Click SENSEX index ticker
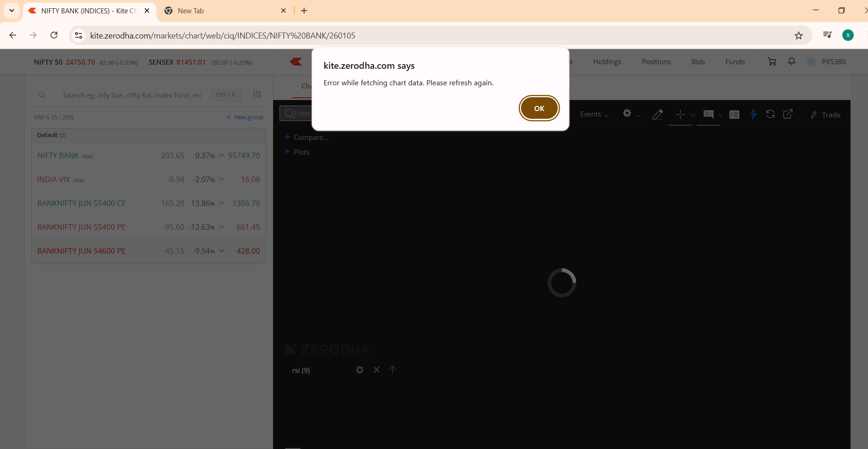868x449 pixels. (x=200, y=62)
